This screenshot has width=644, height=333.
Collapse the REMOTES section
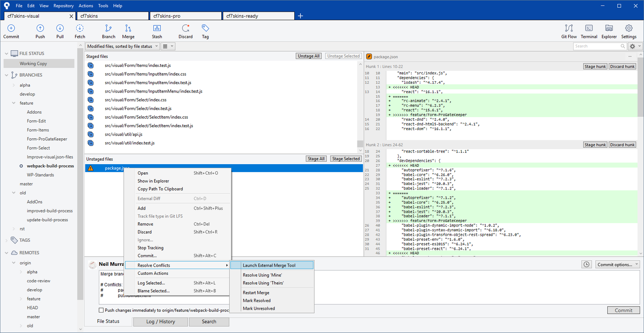coord(6,253)
